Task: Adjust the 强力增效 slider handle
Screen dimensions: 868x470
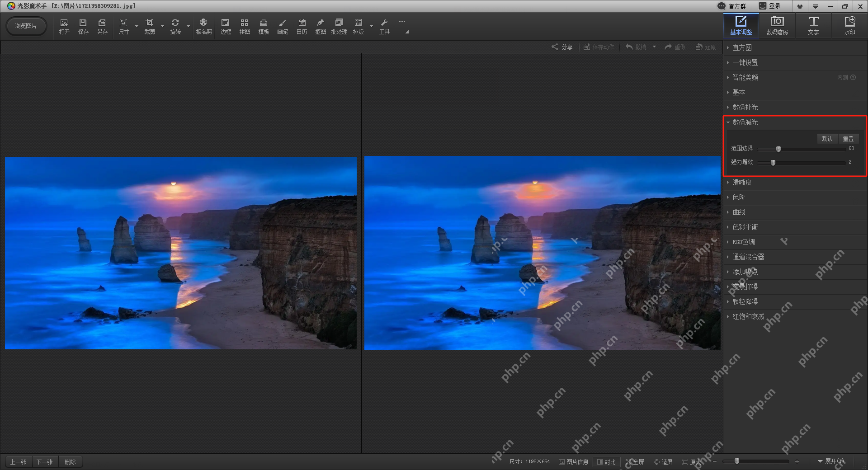Action: (773, 162)
